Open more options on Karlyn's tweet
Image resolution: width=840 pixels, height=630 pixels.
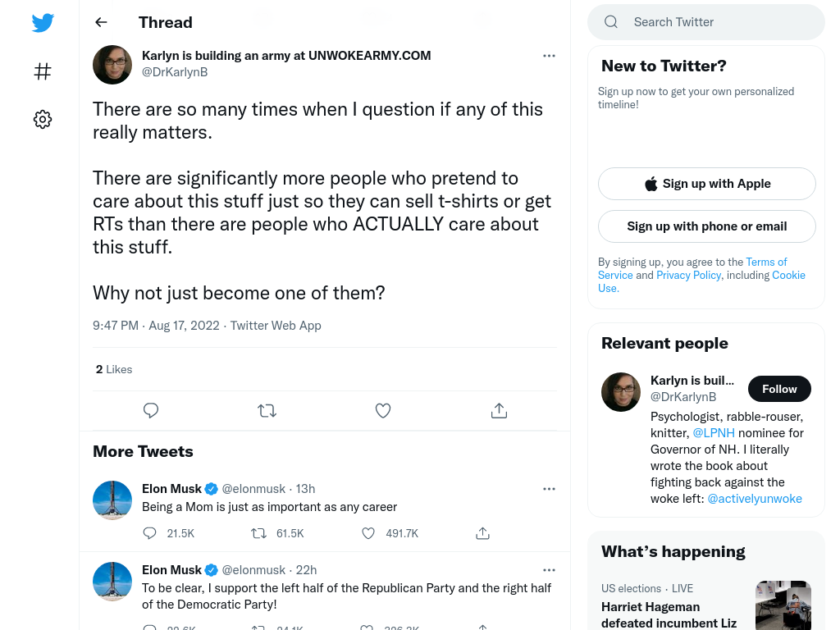click(x=549, y=56)
